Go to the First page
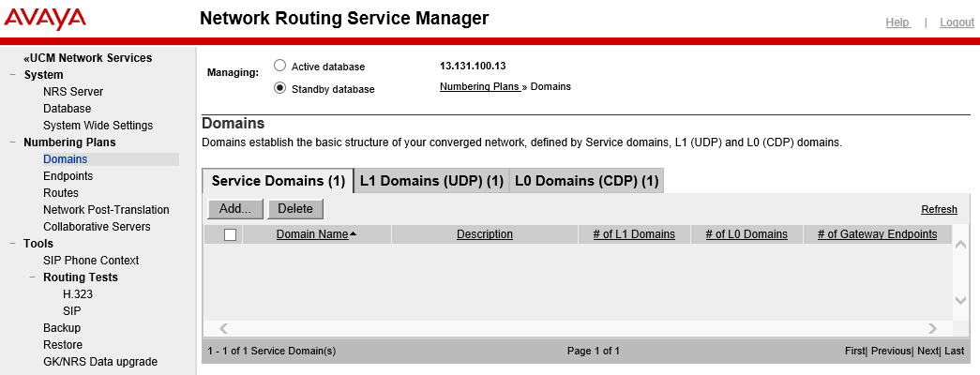 pos(855,352)
